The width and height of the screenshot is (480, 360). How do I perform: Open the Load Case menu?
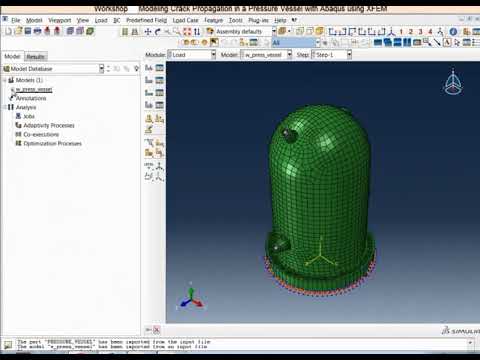[x=185, y=20]
